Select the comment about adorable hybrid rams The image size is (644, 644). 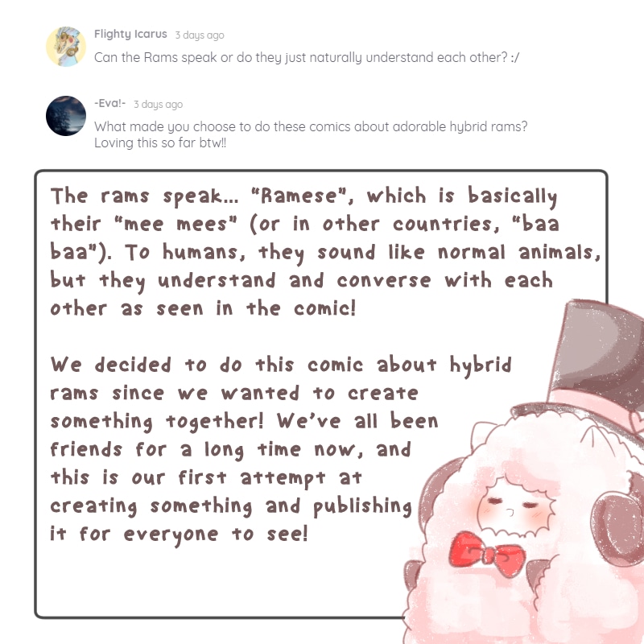[x=311, y=134]
